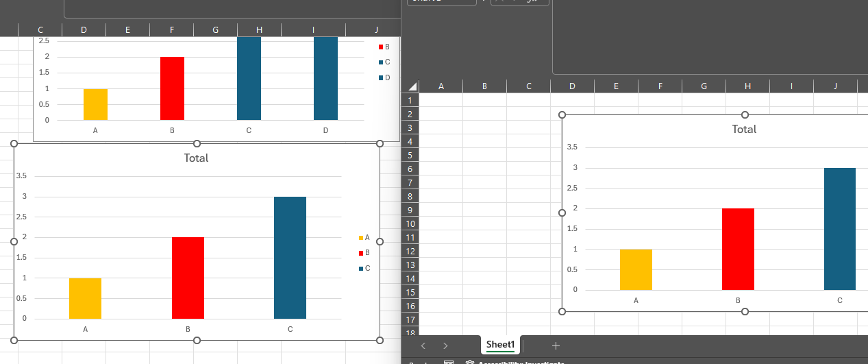Click right-middle sizing handle of left Total chart
Image resolution: width=868 pixels, height=364 pixels.
(x=380, y=241)
